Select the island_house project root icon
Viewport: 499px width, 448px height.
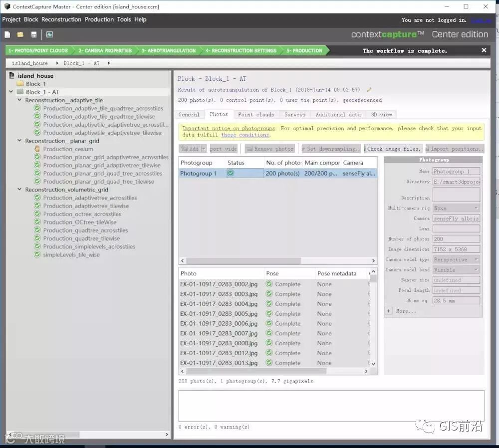click(x=12, y=75)
